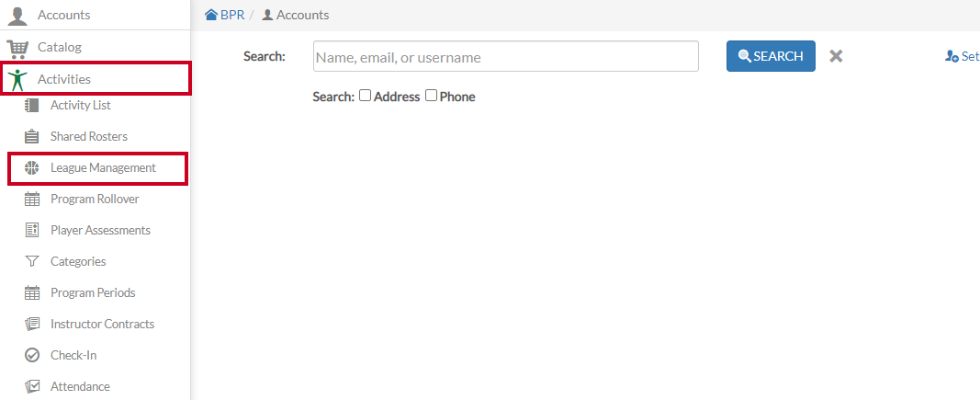Enable the Address search checkbox

tap(365, 96)
